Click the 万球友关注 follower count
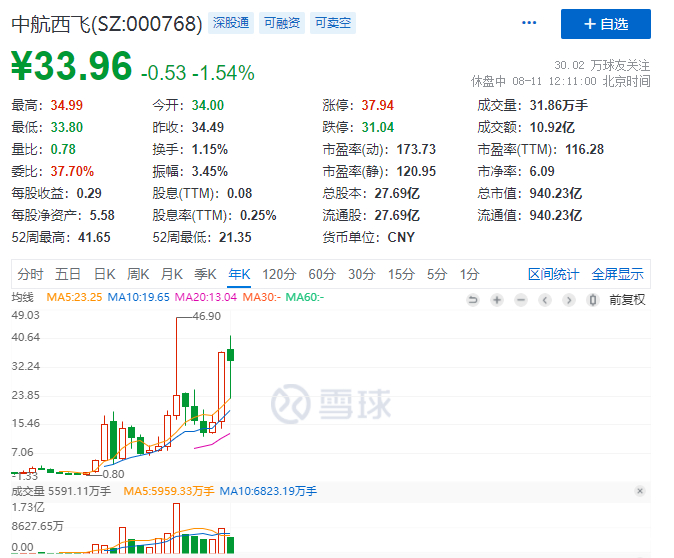The width and height of the screenshot is (674, 558). pos(602,65)
